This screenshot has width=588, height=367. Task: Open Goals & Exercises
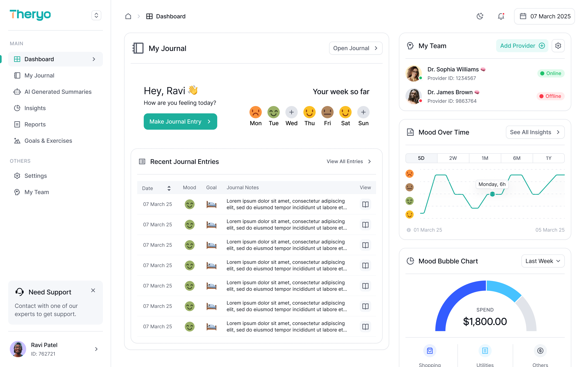[48, 140]
